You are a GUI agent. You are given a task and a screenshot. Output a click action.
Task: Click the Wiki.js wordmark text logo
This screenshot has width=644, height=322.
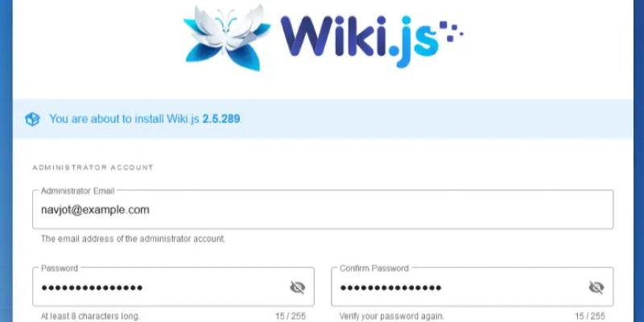coord(359,40)
